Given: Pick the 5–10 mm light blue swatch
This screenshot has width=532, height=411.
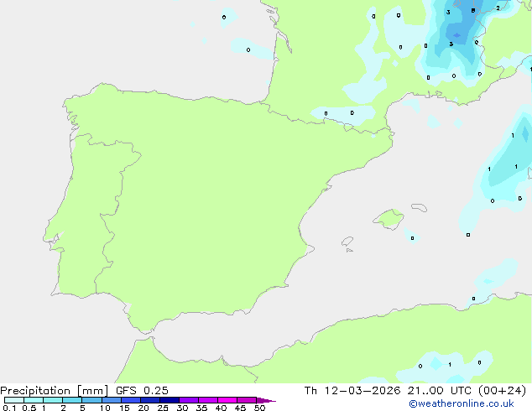Looking at the screenshot, I should [91, 400].
